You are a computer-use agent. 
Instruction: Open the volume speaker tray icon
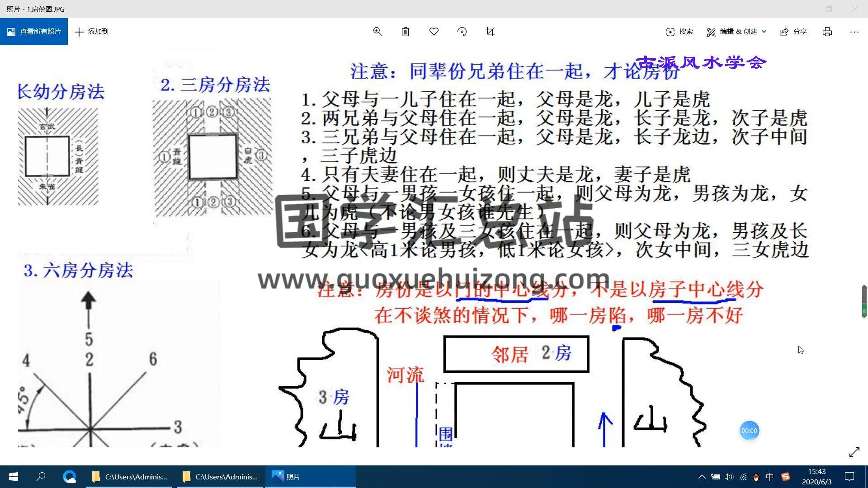tap(729, 477)
